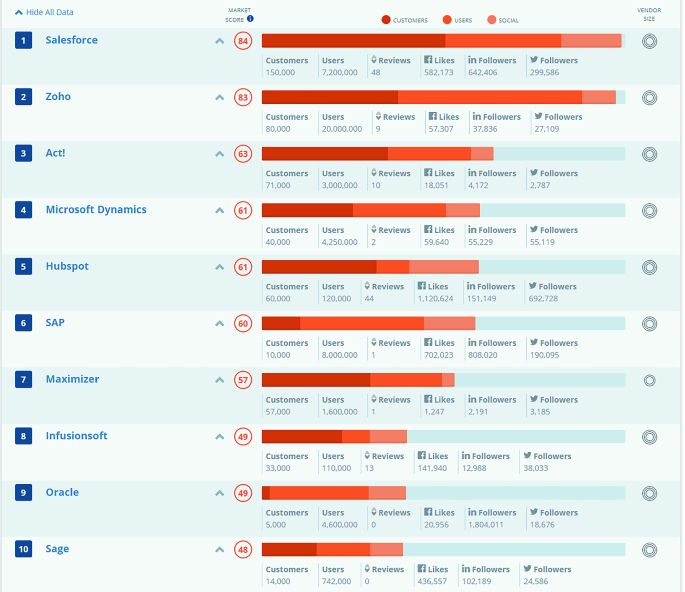Open the Zoho vendor link
Image resolution: width=685 pixels, height=592 pixels.
(58, 97)
